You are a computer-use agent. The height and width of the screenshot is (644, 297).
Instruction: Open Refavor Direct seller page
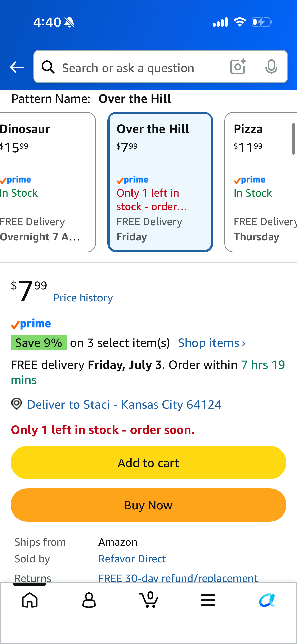click(x=132, y=559)
